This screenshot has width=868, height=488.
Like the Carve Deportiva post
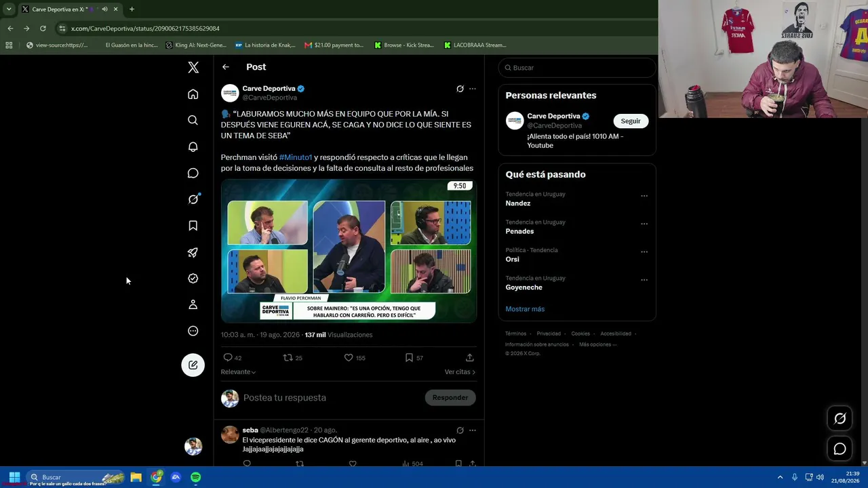(x=349, y=357)
